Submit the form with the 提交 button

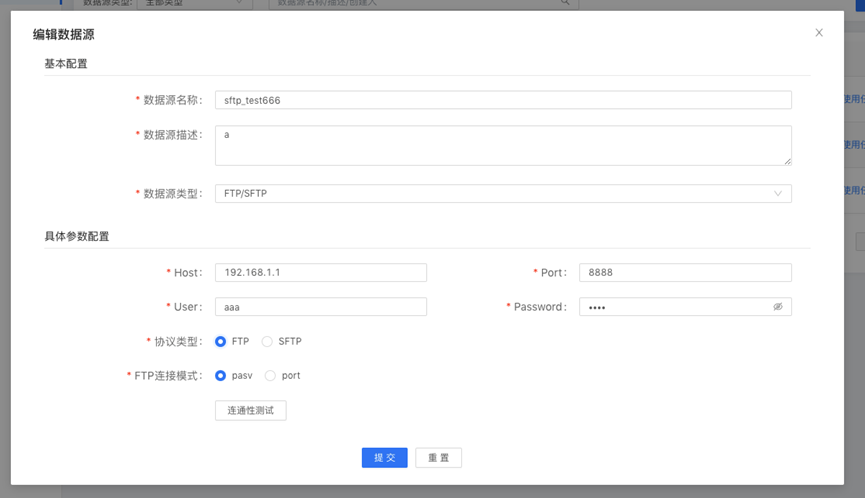[x=385, y=457]
